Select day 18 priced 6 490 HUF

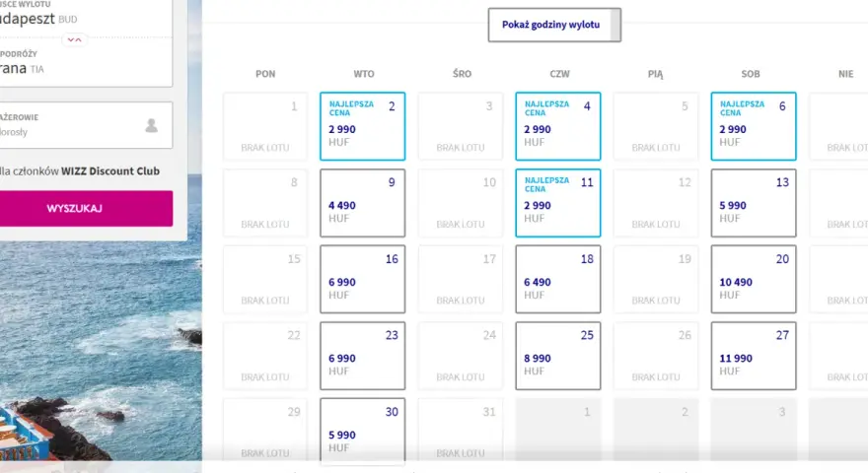pyautogui.click(x=558, y=280)
